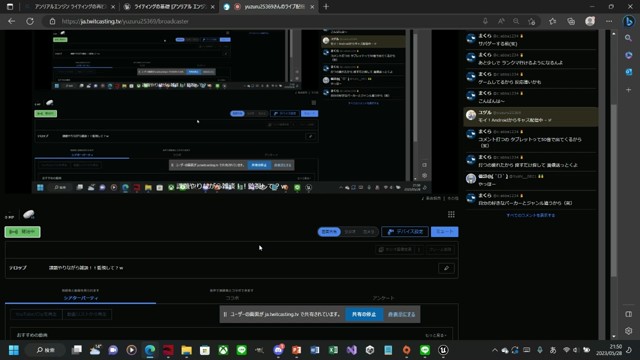
Task: Start Read aloud from the address bar icon
Action: pyautogui.click(x=501, y=21)
